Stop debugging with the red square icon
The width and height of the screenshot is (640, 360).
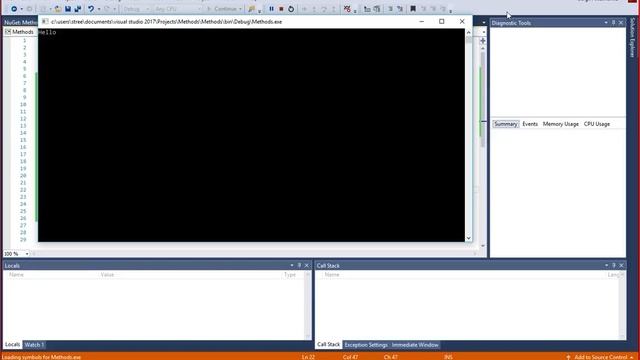click(x=281, y=9)
